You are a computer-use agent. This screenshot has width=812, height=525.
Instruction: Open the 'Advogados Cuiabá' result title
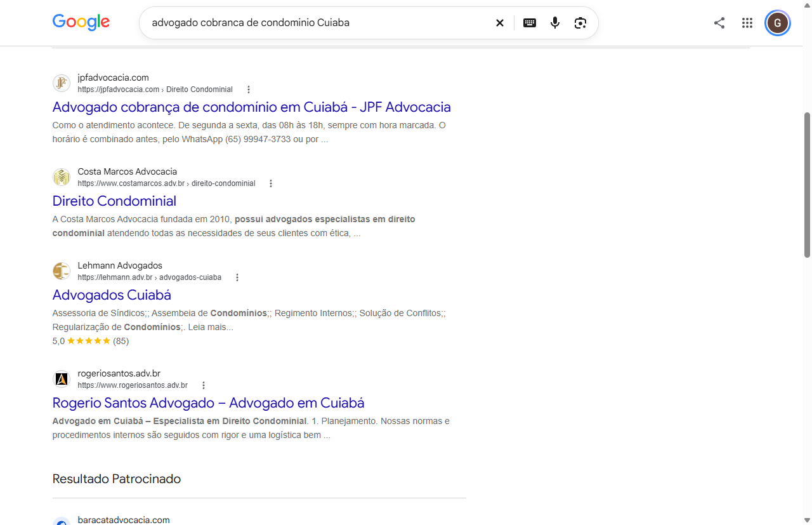click(x=112, y=295)
